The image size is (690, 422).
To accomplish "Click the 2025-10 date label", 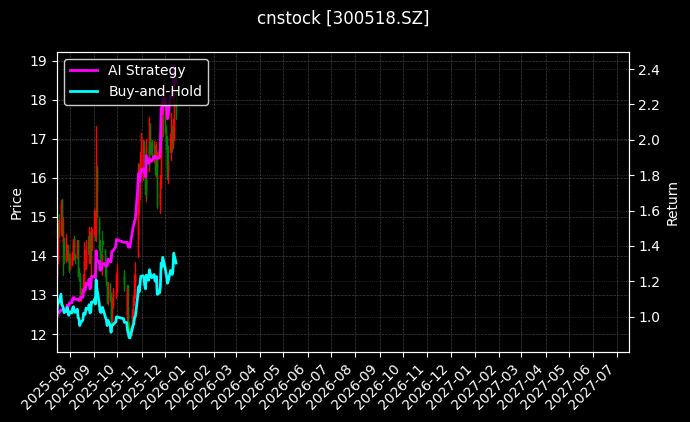I will tap(93, 387).
